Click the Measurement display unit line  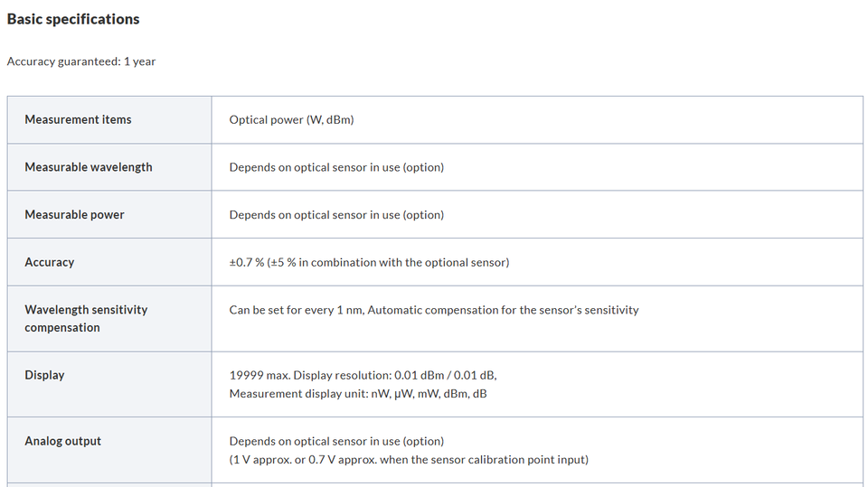[358, 393]
